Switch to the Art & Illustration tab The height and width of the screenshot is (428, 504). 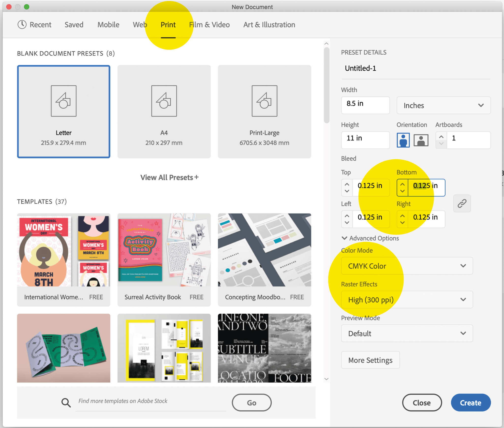(269, 25)
